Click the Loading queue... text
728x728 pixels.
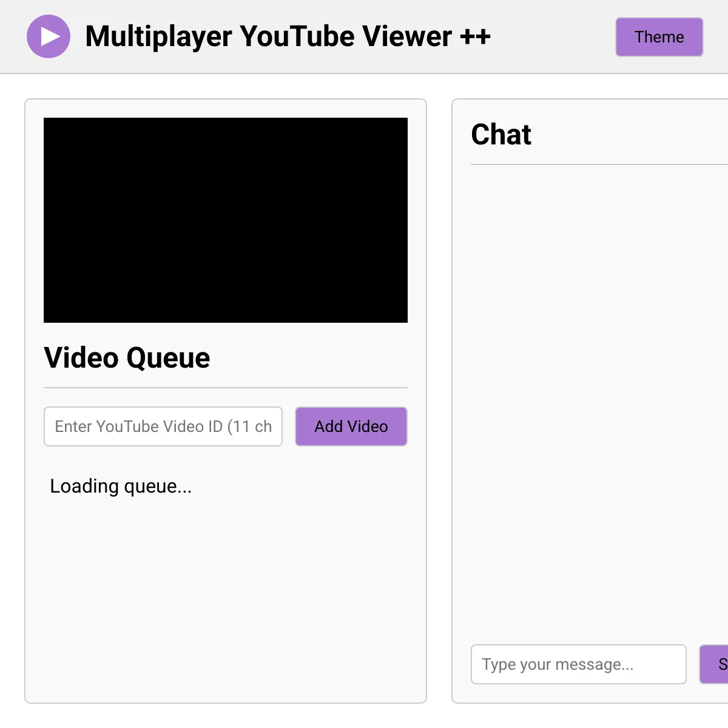click(121, 486)
